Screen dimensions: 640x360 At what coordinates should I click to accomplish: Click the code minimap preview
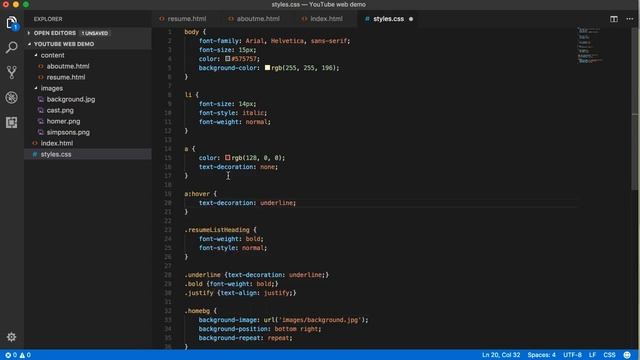(x=589, y=45)
